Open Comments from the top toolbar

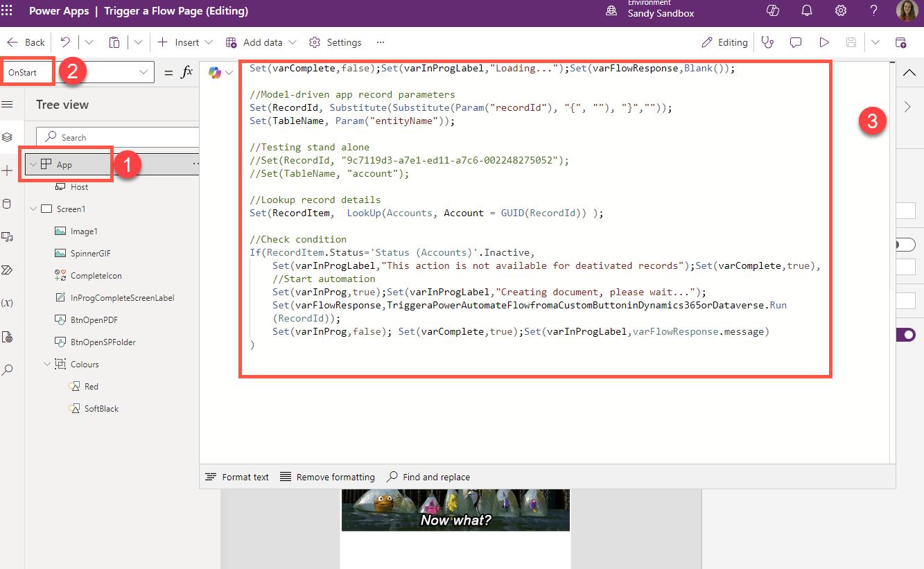click(x=796, y=42)
